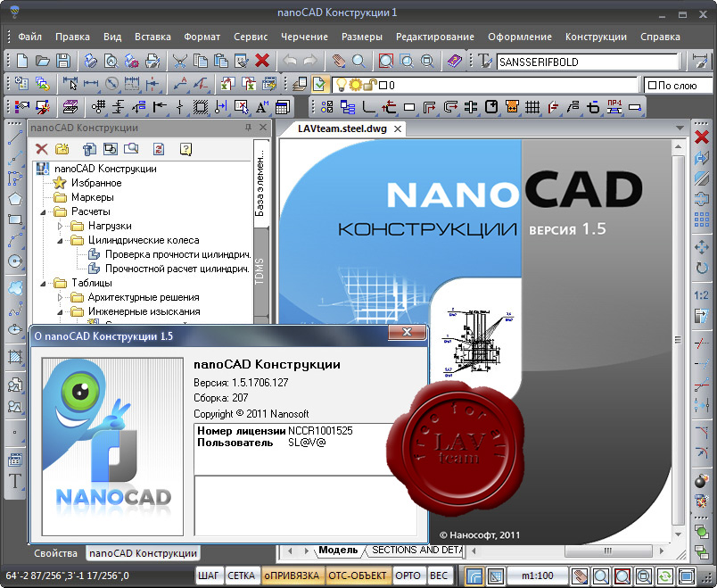Collapse the Инженерные изыскания folder
Viewport: 717px width, 588px height.
point(60,311)
